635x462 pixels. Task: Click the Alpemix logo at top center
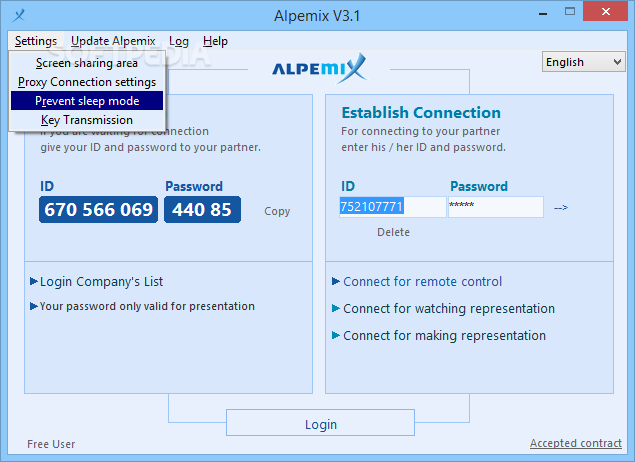point(320,68)
